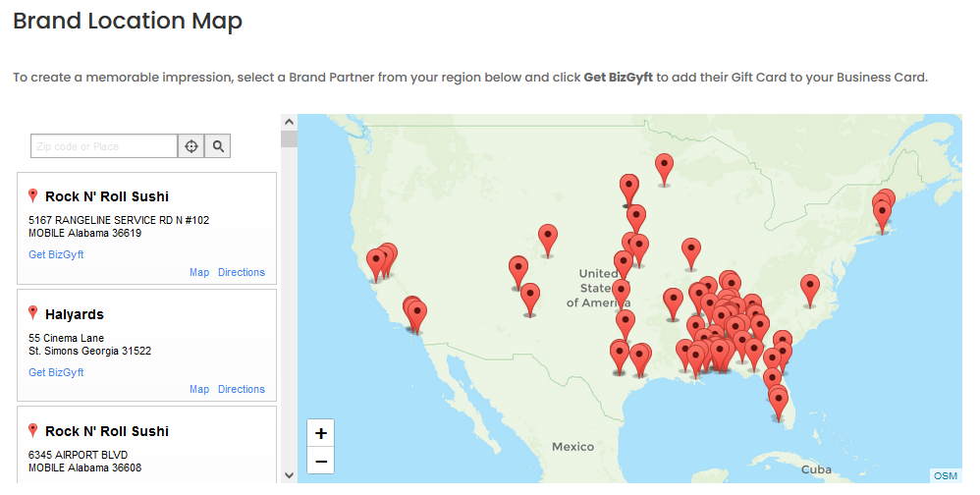Screen dimensions: 980x495
Task: Click scrollbar up arrow on location list
Action: coord(289,122)
